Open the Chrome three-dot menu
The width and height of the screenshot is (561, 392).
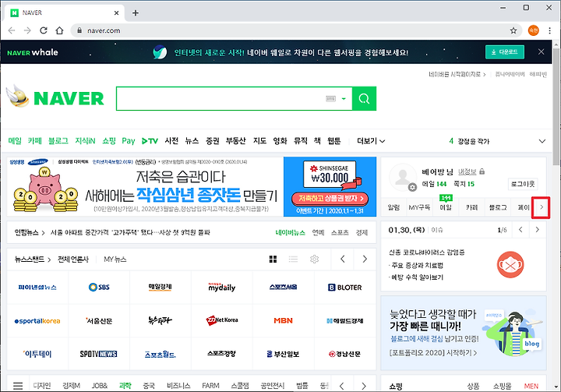(x=549, y=30)
